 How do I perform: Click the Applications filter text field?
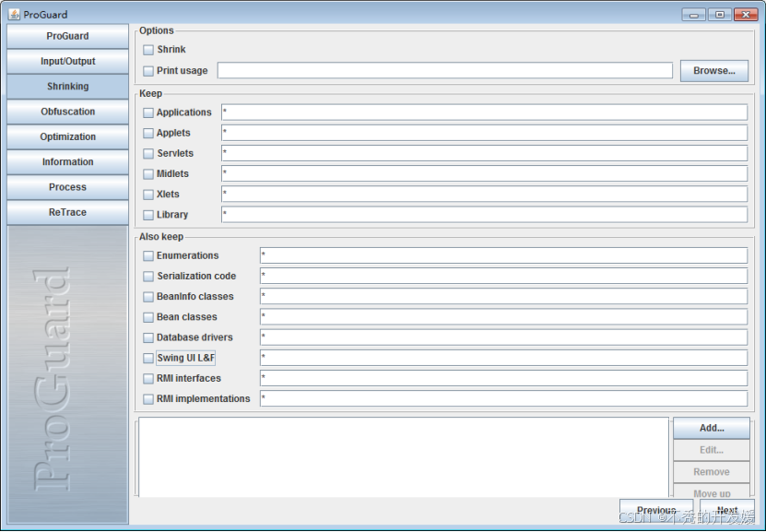pos(484,112)
